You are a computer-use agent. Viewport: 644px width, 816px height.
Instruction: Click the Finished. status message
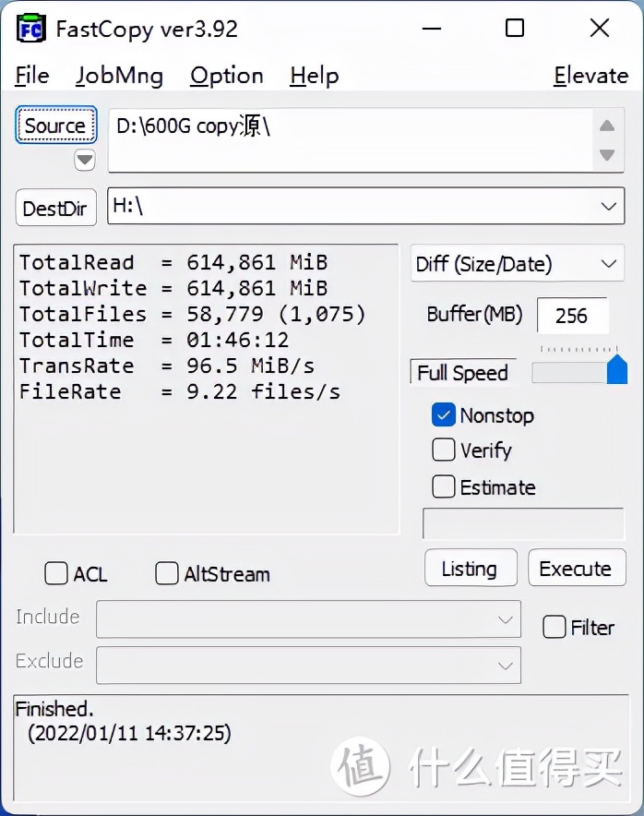point(54,709)
